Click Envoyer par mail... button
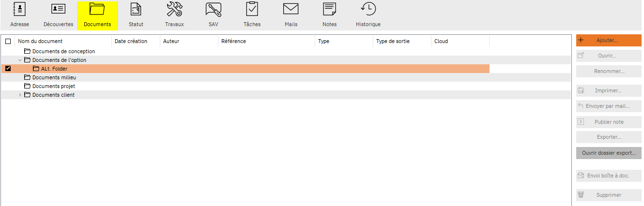Image resolution: width=644 pixels, height=206 pixels. coord(609,106)
